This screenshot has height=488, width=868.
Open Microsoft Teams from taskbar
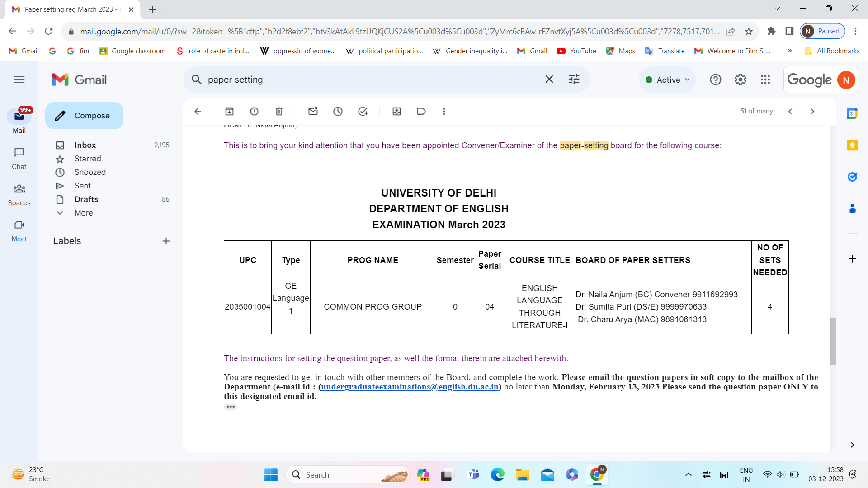[473, 474]
